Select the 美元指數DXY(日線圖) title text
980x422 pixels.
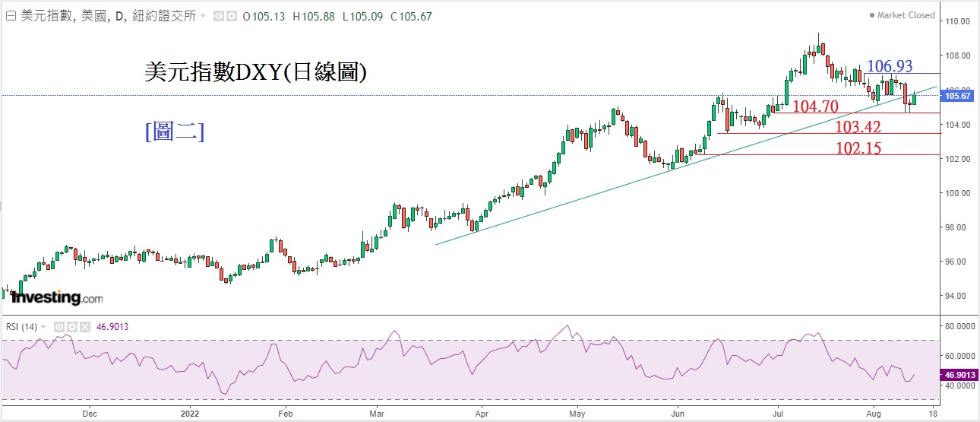pyautogui.click(x=256, y=72)
